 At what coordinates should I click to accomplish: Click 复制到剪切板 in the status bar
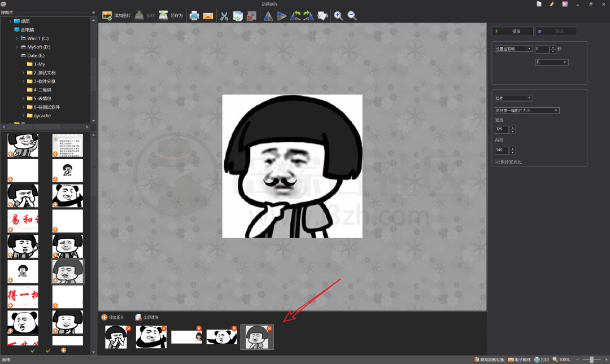tap(489, 359)
